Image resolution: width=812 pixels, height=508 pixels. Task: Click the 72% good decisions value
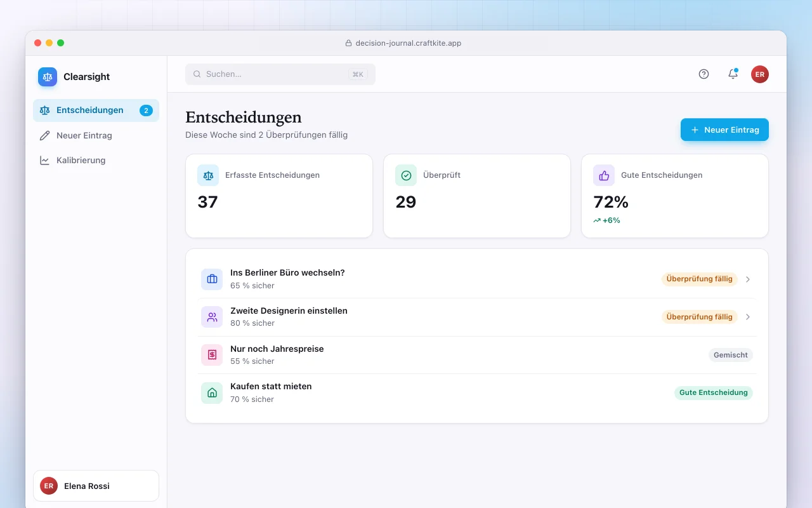[x=611, y=202]
